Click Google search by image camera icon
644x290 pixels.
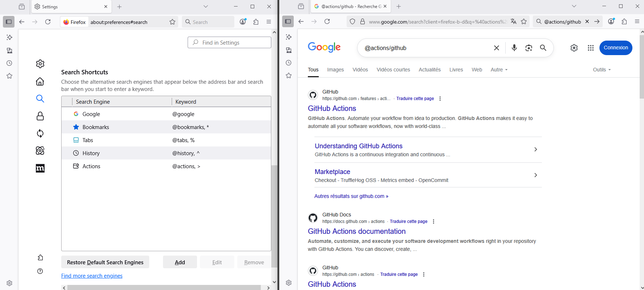coord(528,48)
